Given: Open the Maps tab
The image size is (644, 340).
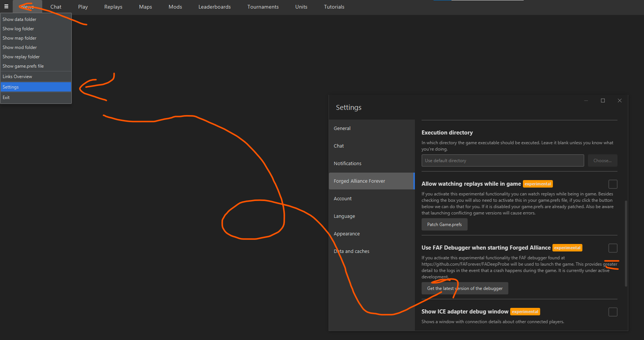Looking at the screenshot, I should (145, 7).
